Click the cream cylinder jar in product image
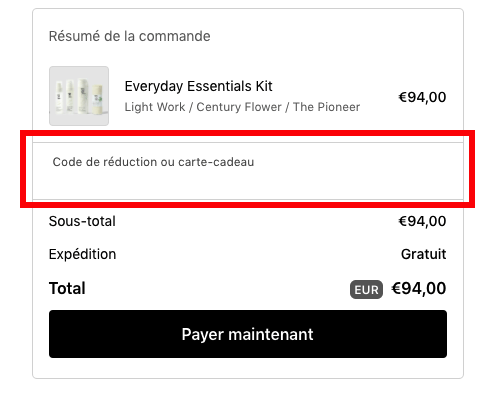Image resolution: width=486 pixels, height=401 pixels. pos(97,99)
